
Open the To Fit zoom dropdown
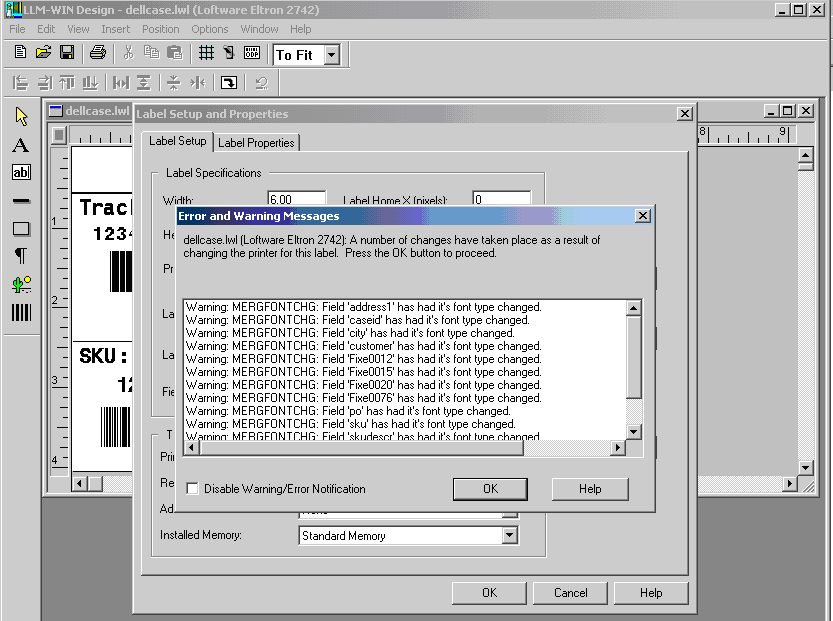click(x=331, y=55)
